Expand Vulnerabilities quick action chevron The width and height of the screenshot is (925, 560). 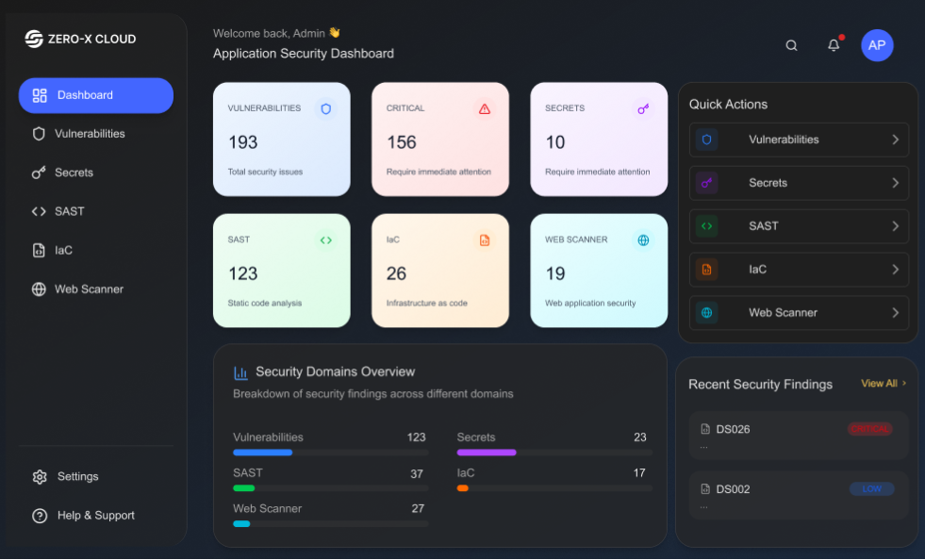895,140
